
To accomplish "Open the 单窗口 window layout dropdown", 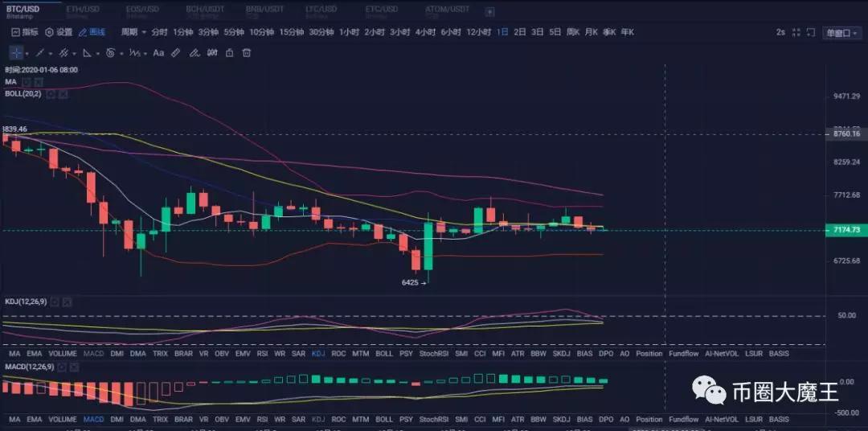I will [841, 33].
